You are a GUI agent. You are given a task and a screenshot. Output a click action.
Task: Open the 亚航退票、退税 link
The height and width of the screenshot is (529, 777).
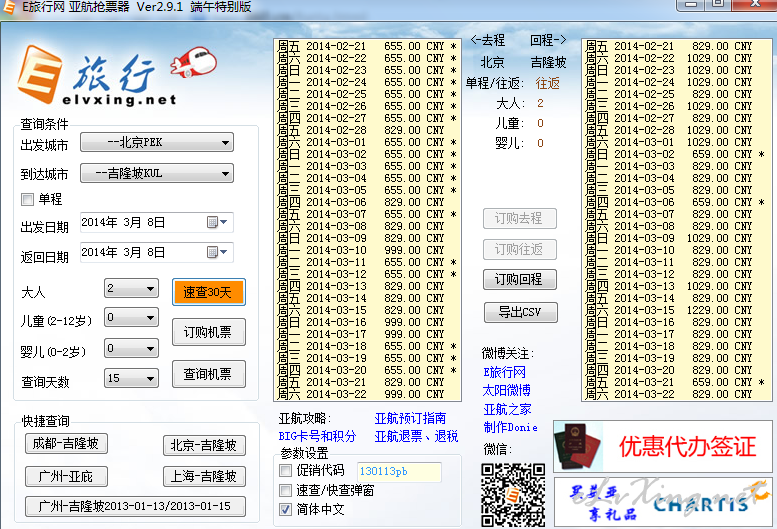click(416, 436)
